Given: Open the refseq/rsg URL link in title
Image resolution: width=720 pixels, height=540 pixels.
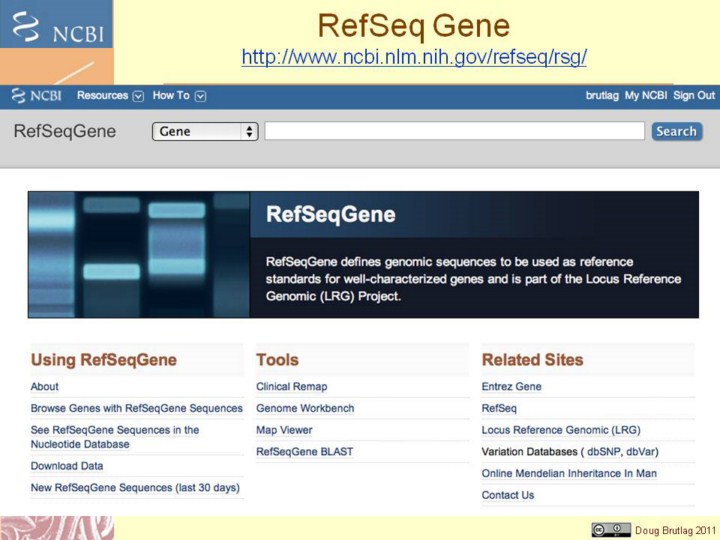Looking at the screenshot, I should (414, 57).
